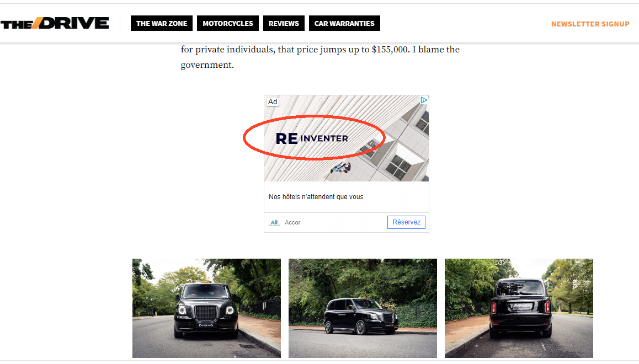The height and width of the screenshot is (364, 639).
Task: Click the AdChoices triangle icon
Action: pos(424,100)
